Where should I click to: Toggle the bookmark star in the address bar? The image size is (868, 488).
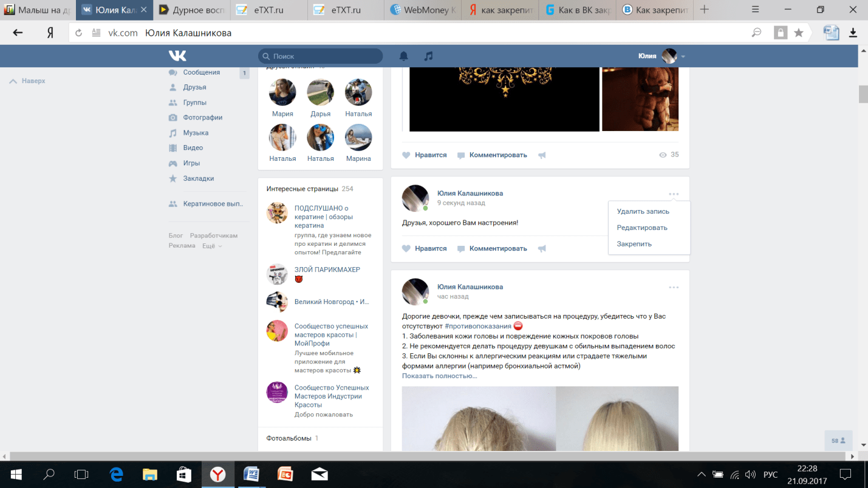799,33
